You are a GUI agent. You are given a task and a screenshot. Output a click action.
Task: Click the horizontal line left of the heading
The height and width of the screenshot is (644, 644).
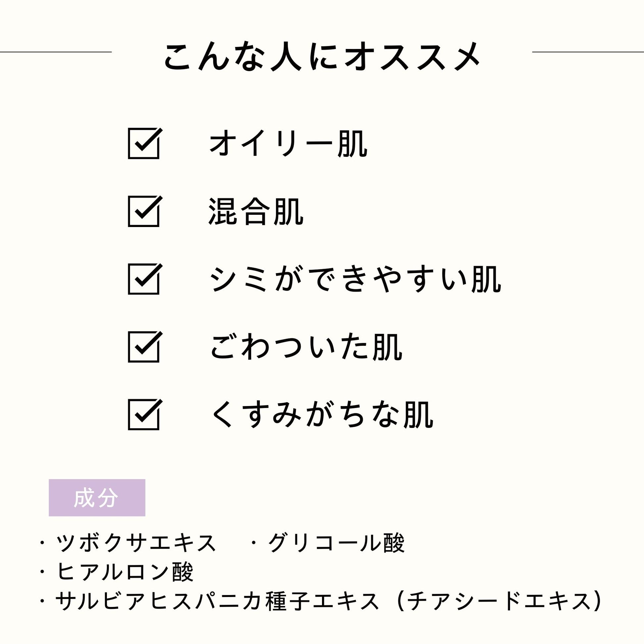pyautogui.click(x=56, y=52)
